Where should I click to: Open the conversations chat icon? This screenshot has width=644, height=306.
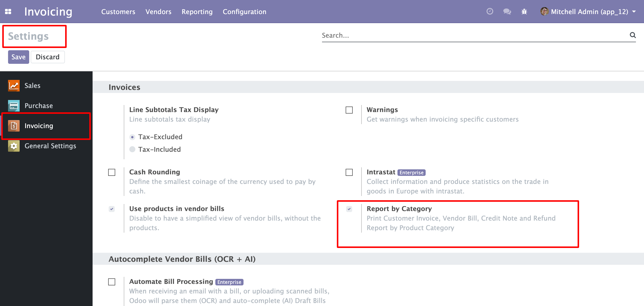(507, 12)
